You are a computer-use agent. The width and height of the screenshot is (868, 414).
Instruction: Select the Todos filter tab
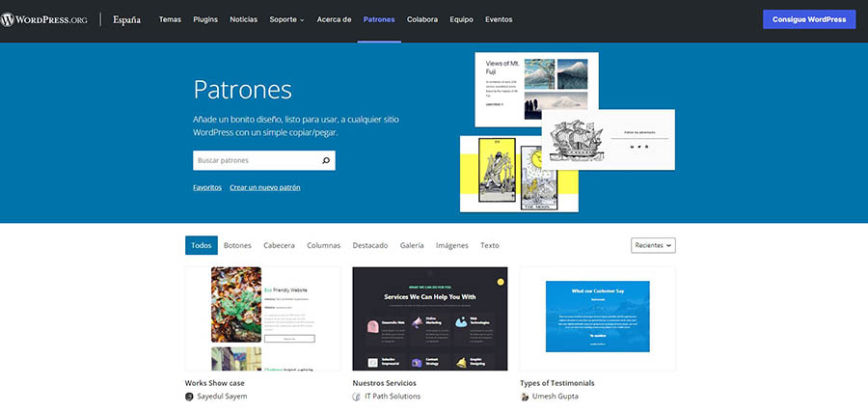point(201,245)
